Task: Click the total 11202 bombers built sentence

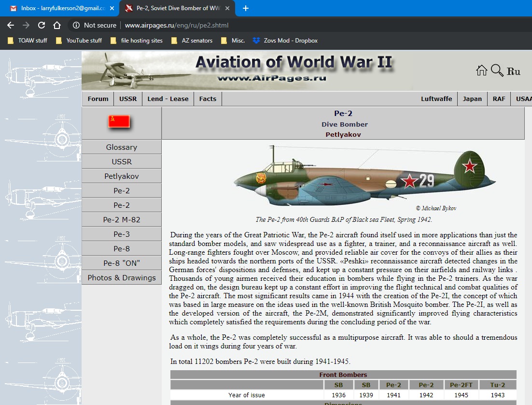Action: (260, 362)
